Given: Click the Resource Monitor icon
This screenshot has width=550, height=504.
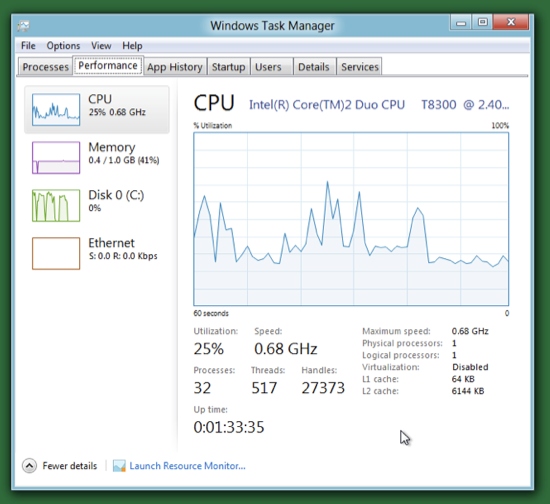Looking at the screenshot, I should tap(119, 466).
